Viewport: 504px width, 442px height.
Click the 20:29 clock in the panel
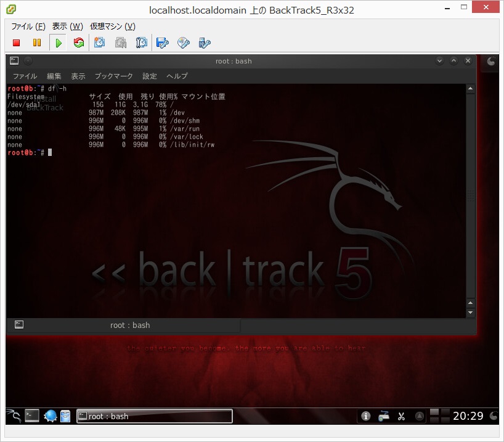click(x=468, y=416)
